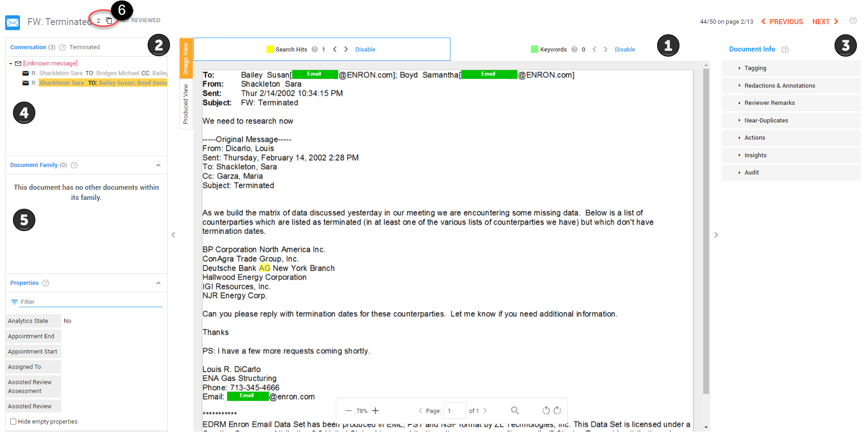Expand Redactions & Annotations section
Screen dimensions: 868x438
(779, 86)
